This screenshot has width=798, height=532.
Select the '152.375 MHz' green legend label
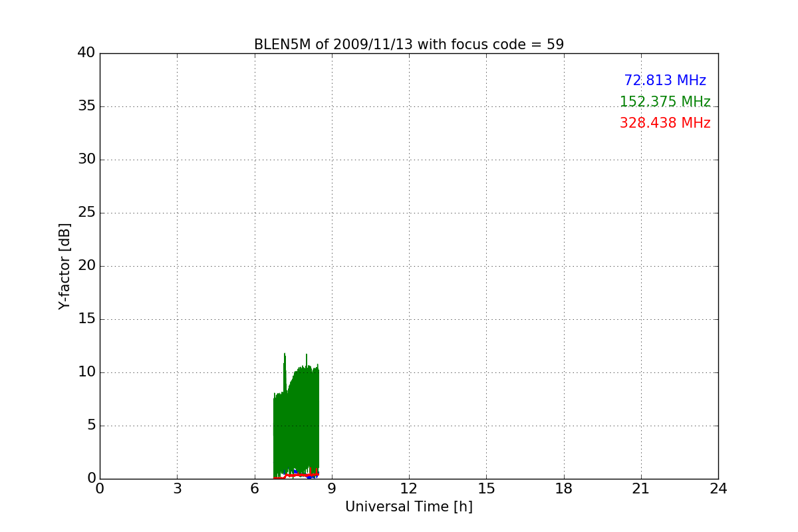[x=665, y=102]
